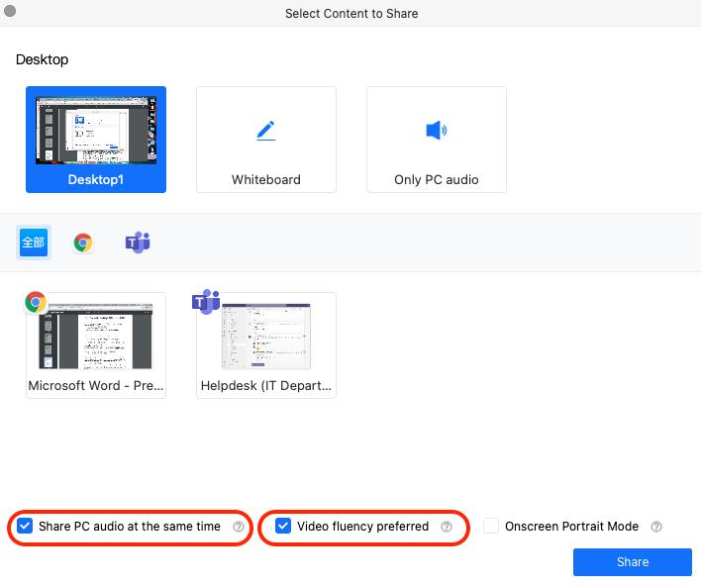Click Teams badge on Helpdesk window
Screen dimensions: 701x588
click(x=206, y=303)
